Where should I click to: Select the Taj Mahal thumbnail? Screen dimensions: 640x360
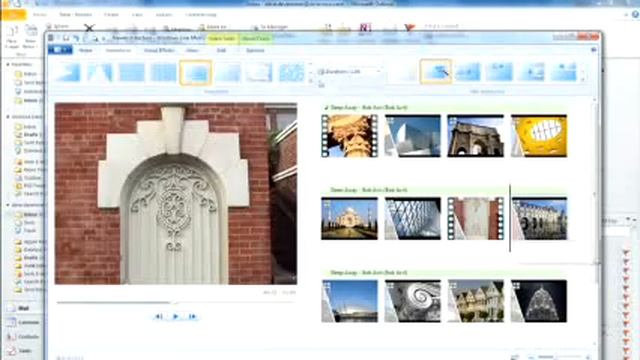point(349,218)
